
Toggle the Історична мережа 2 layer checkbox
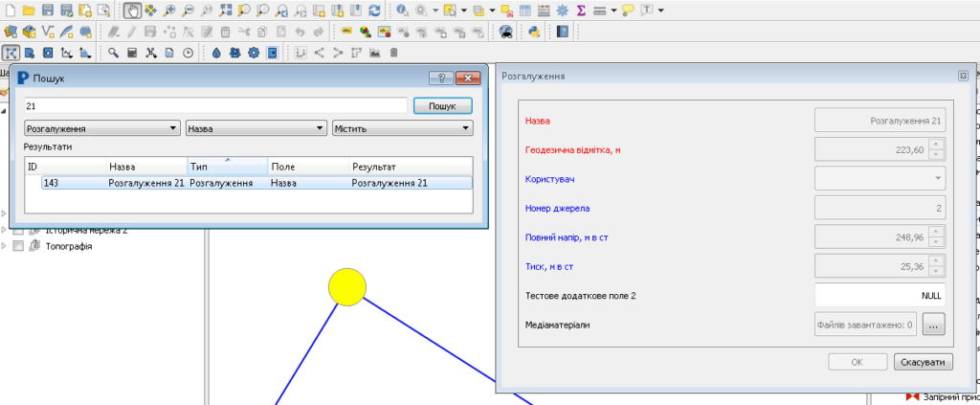[18, 230]
